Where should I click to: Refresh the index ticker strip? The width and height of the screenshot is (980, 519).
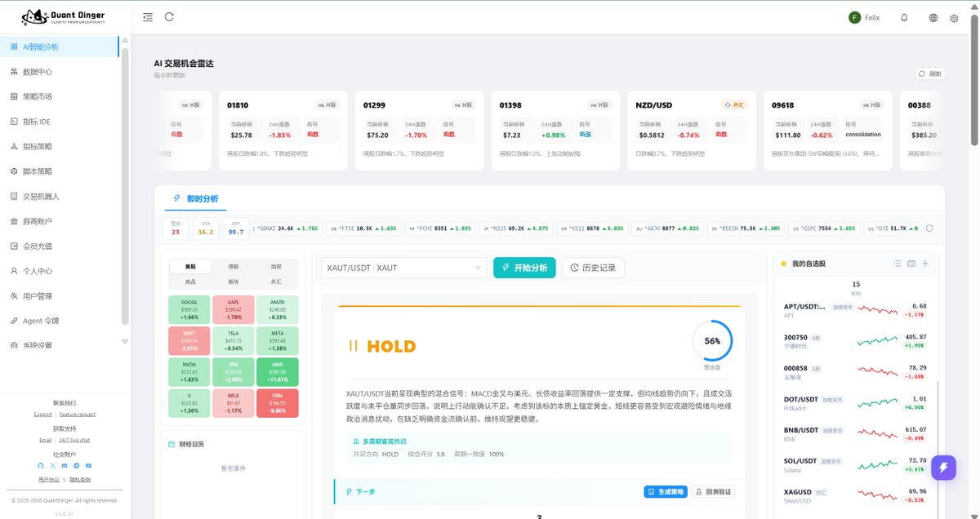[929, 228]
